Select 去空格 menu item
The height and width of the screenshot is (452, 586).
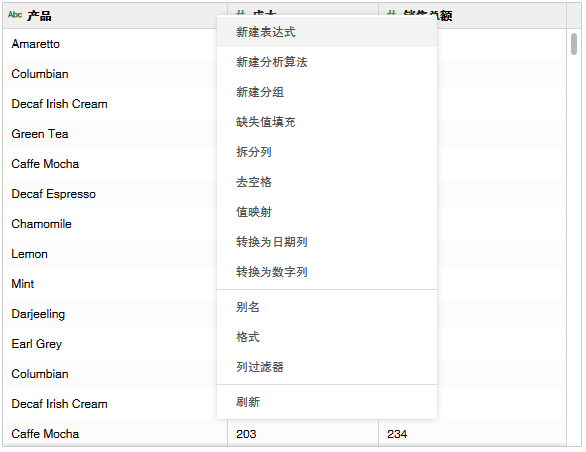pyautogui.click(x=327, y=182)
